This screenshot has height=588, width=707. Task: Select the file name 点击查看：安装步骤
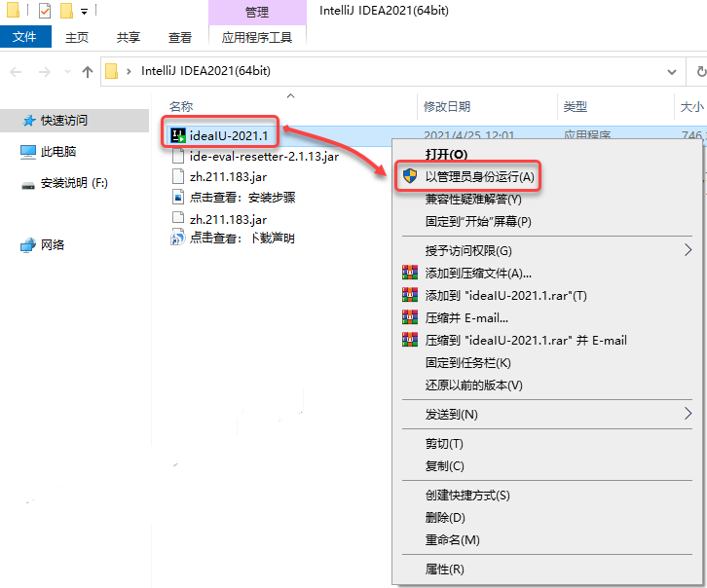242,198
